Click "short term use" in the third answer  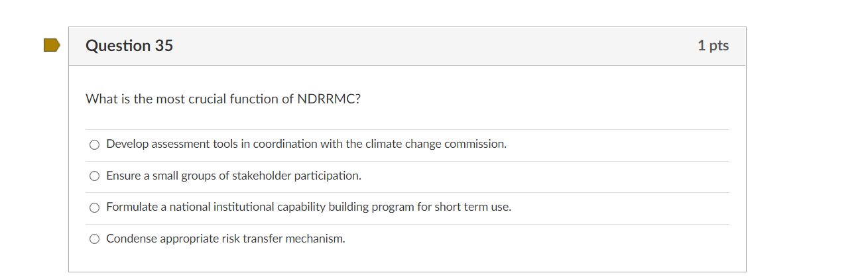click(473, 207)
